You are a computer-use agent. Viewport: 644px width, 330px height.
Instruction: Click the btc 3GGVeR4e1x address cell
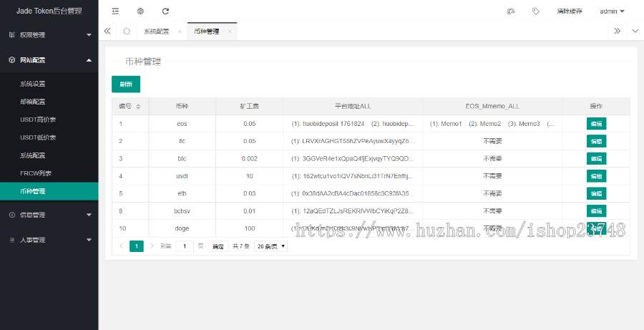point(353,159)
